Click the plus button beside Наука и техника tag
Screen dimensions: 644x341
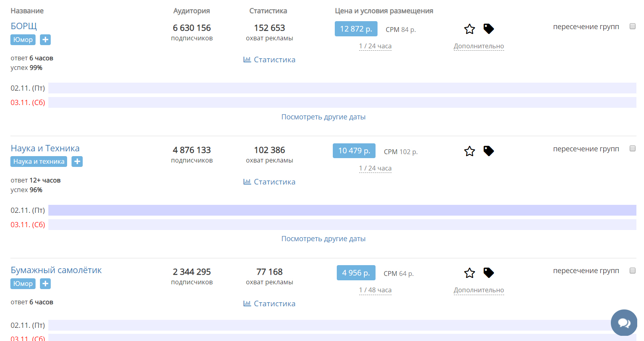77,161
